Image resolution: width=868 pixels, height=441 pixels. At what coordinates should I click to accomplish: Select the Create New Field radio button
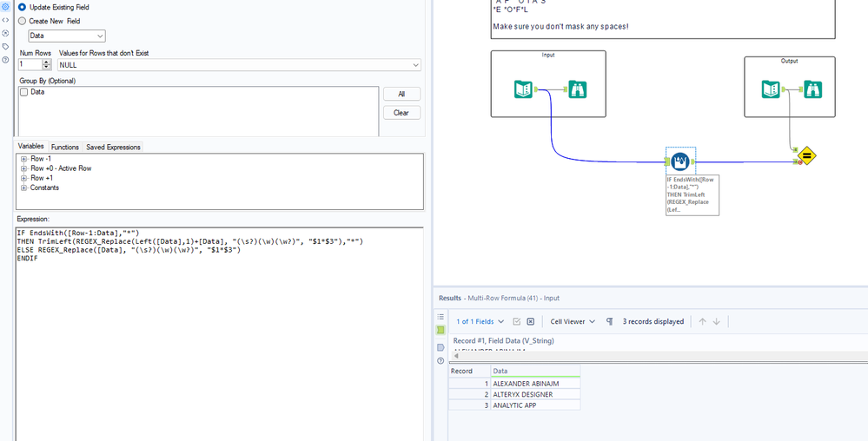pyautogui.click(x=22, y=21)
